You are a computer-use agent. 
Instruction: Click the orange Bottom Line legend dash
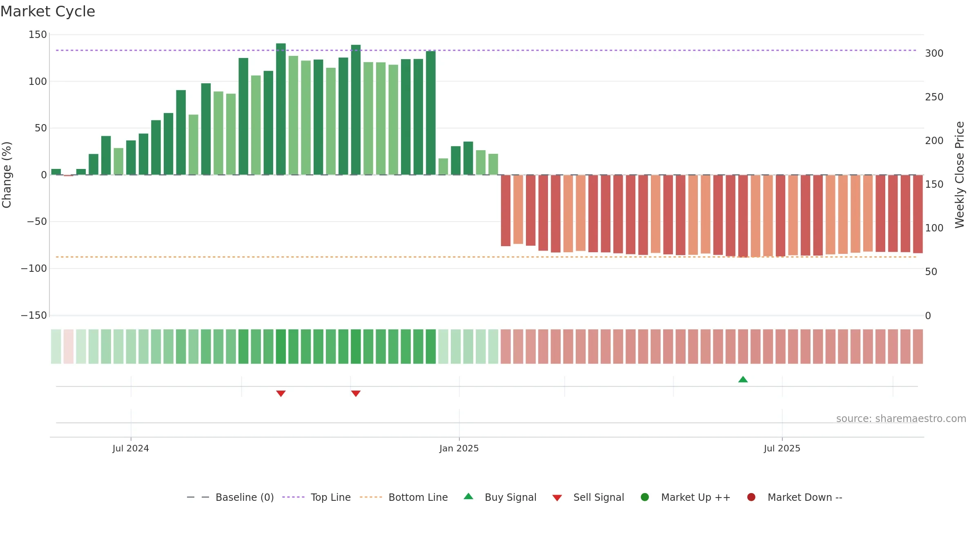(x=371, y=497)
